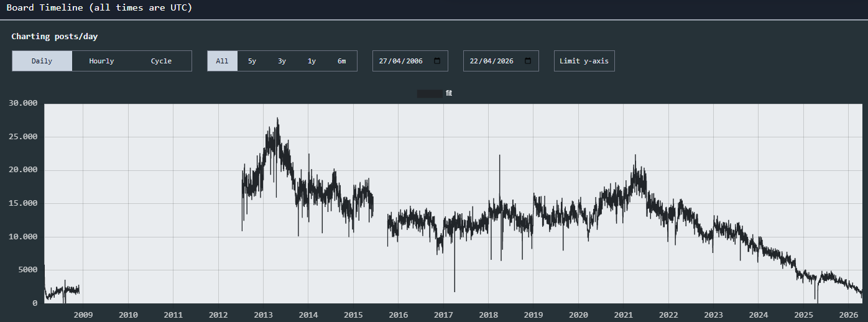Screen dimensions: 868x322
Task: Click the 2013 x-axis label
Action: pos(263,315)
